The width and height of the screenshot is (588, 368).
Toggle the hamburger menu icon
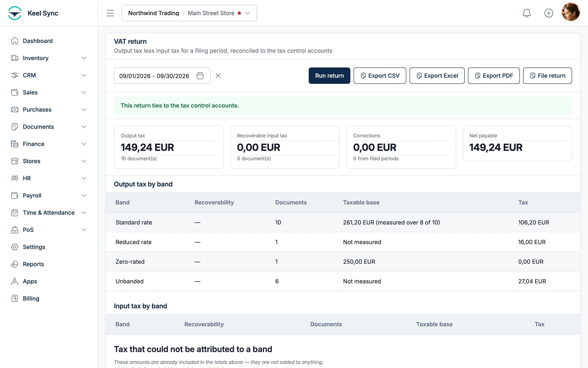coord(110,13)
